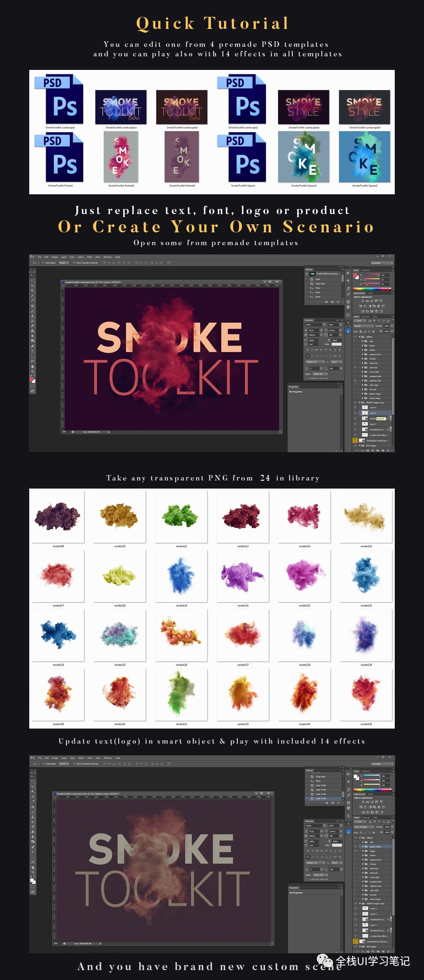The image size is (424, 980).
Task: Switch to Styles tab in lower Photoshop
Action: 370,794
